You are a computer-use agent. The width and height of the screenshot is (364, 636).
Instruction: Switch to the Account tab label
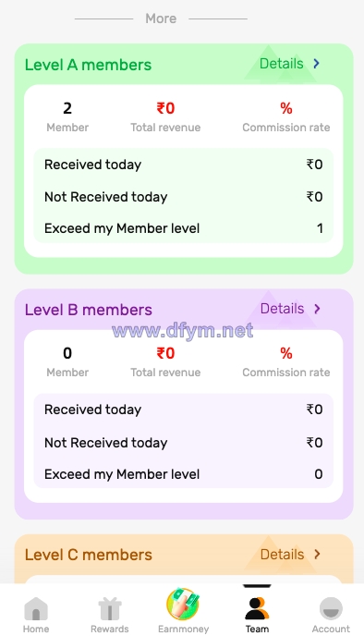pyautogui.click(x=331, y=629)
